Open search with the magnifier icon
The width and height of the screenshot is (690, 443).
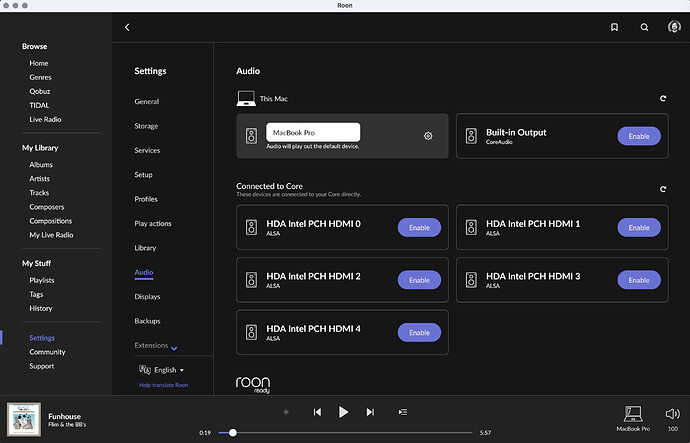[644, 27]
